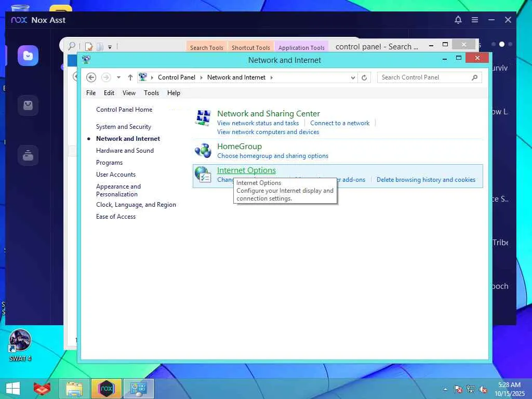
Task: Click the Windows Start button
Action: [13, 388]
